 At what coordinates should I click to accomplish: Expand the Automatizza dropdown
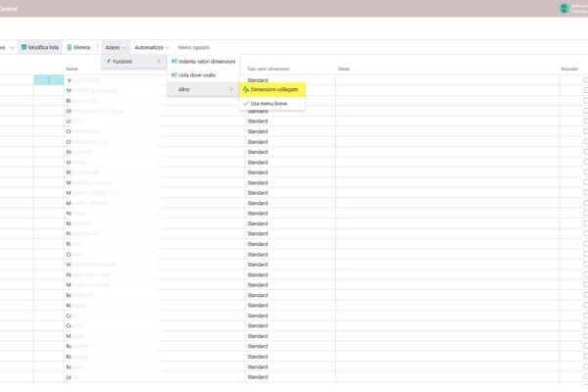152,47
